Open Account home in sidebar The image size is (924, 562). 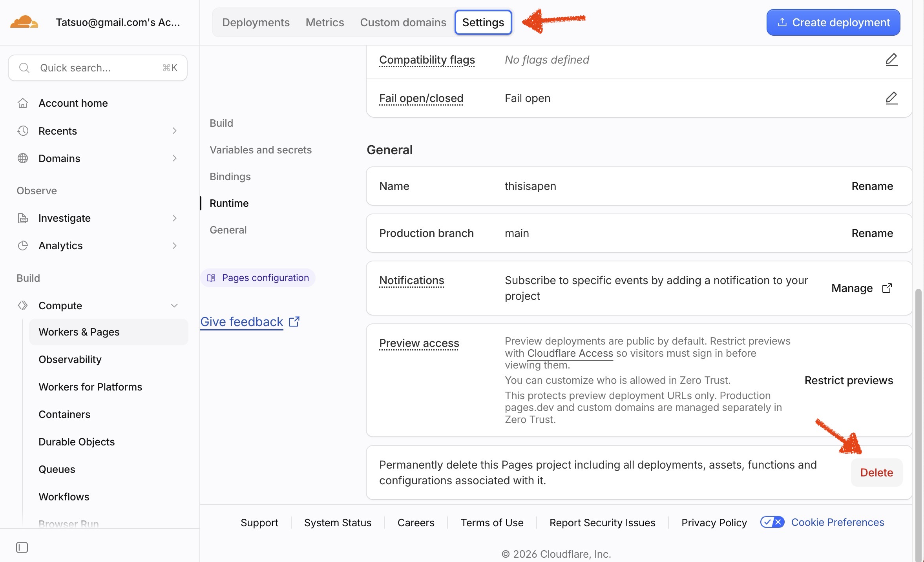click(x=73, y=103)
